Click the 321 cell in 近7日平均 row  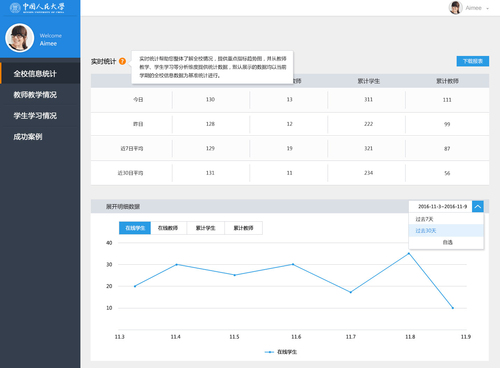(x=368, y=148)
